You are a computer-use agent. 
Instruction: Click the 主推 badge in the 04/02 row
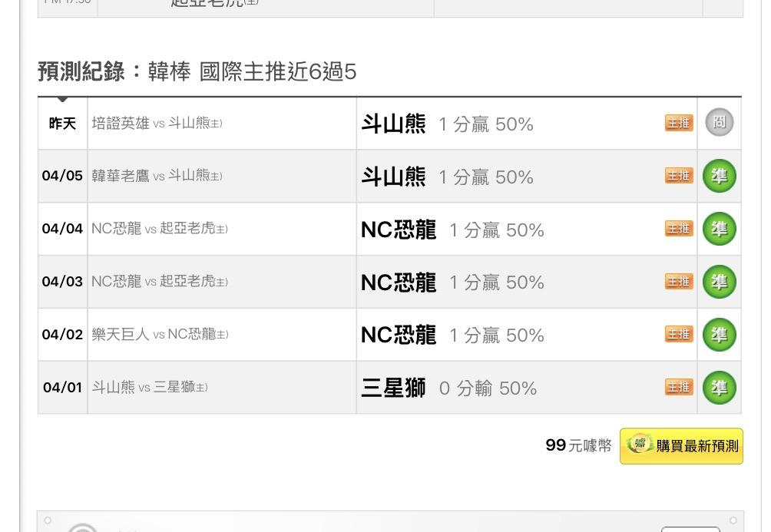[679, 334]
